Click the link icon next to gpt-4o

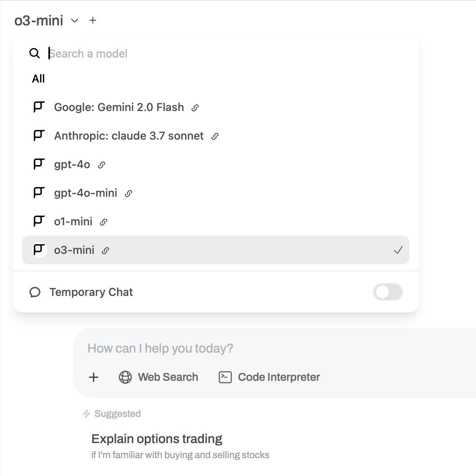click(x=102, y=165)
